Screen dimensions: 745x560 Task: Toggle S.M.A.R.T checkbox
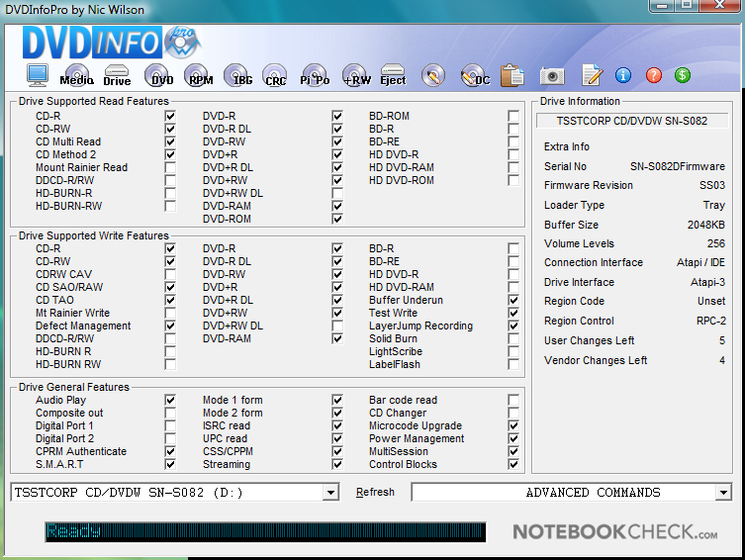(x=170, y=464)
